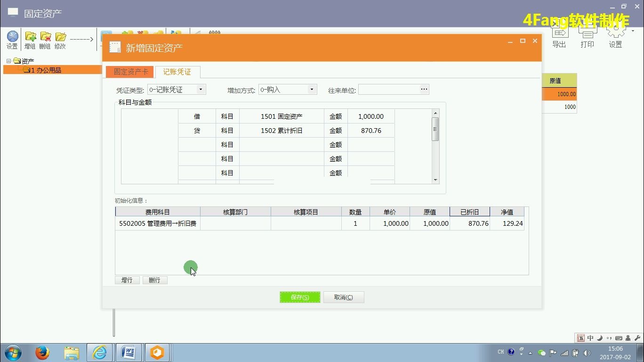Open the 凭证类型 voucher type dropdown
Screen dimensions: 644x362
(x=200, y=89)
